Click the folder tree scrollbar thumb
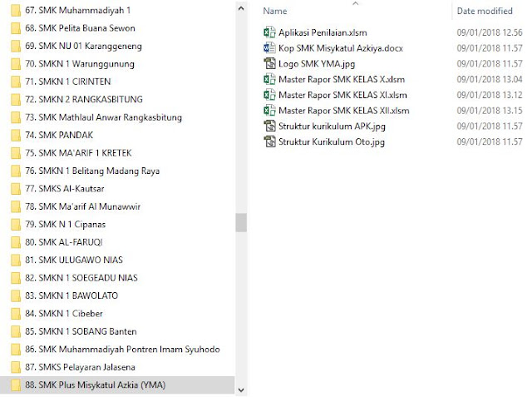Image resolution: width=532 pixels, height=397 pixels. pyautogui.click(x=241, y=222)
